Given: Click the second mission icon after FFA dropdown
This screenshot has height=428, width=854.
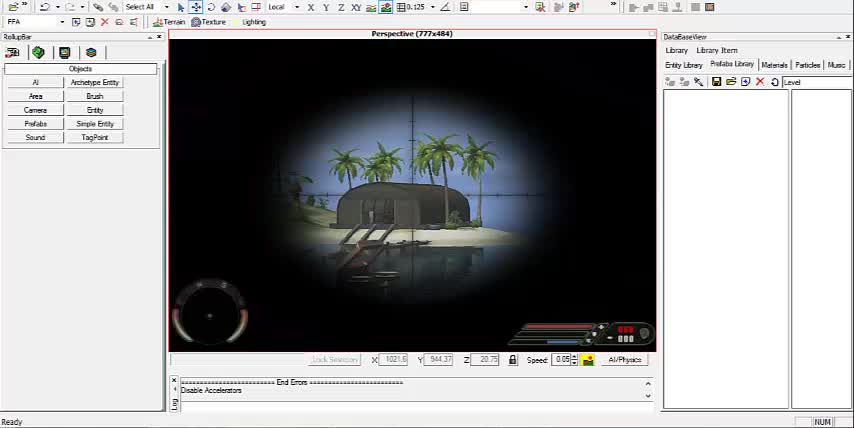Looking at the screenshot, I should pos(90,22).
